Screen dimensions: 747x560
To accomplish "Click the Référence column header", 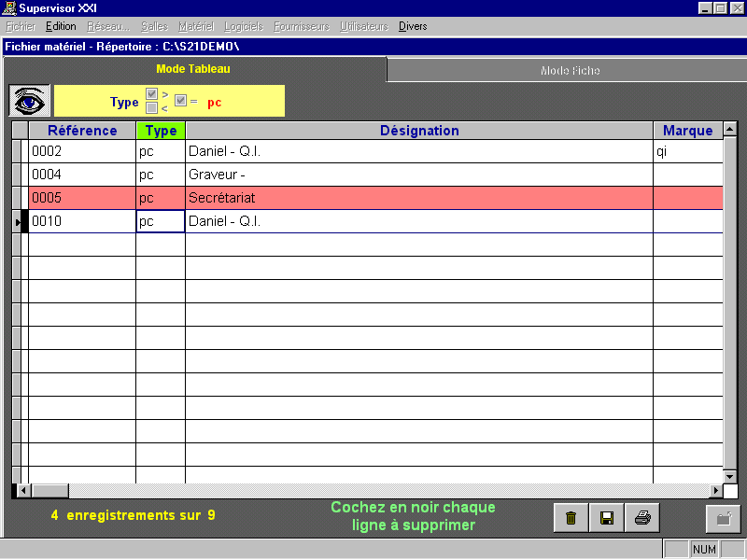I will tap(82, 130).
